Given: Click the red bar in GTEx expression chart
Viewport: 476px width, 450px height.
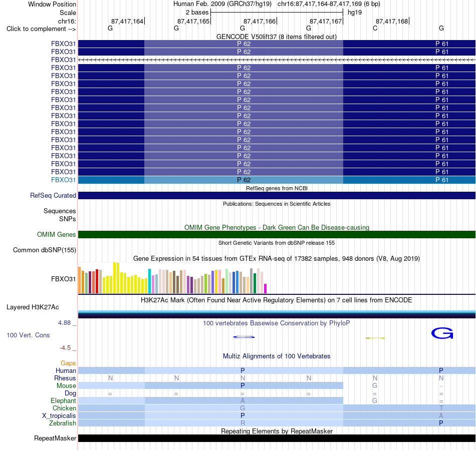Looking at the screenshot, I should coord(97,281).
